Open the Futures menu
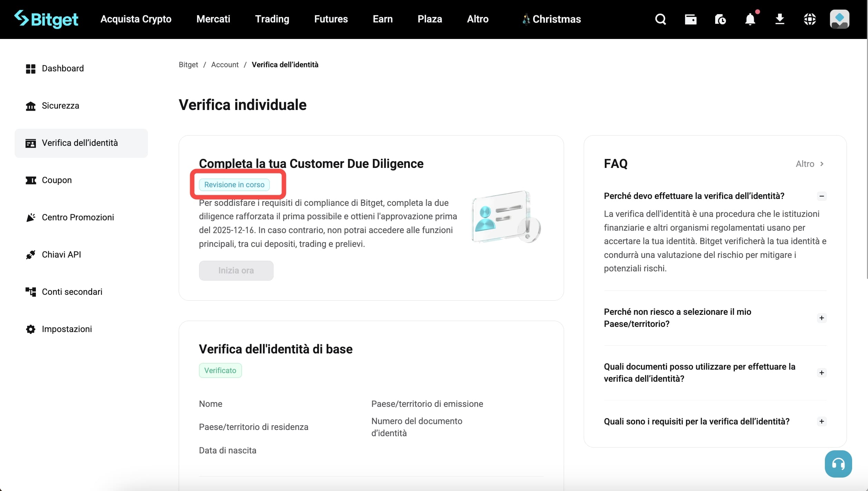868x491 pixels. pyautogui.click(x=331, y=19)
